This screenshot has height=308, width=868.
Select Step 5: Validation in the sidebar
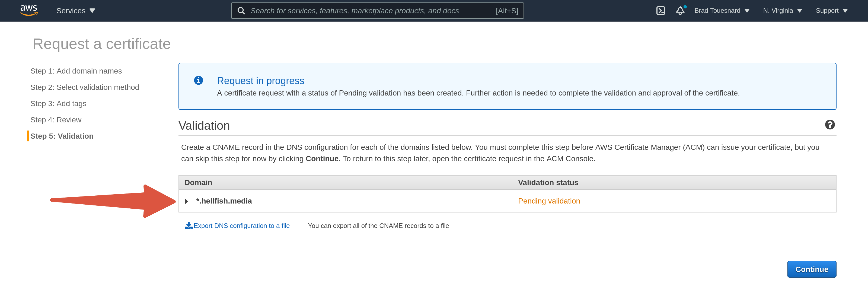pyautogui.click(x=62, y=136)
